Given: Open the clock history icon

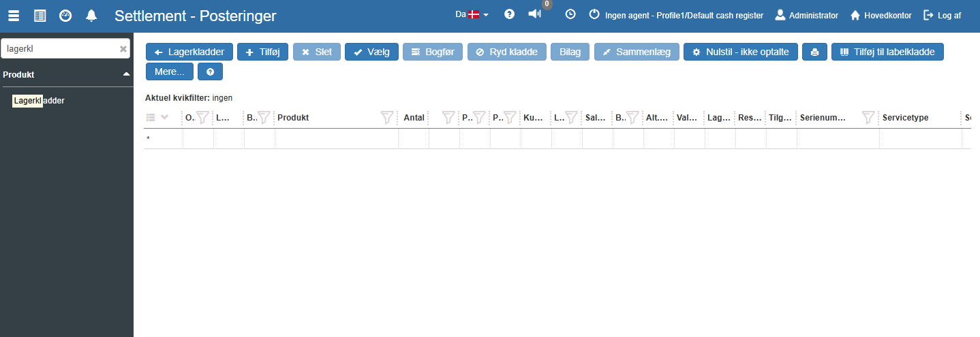Looking at the screenshot, I should (570, 14).
